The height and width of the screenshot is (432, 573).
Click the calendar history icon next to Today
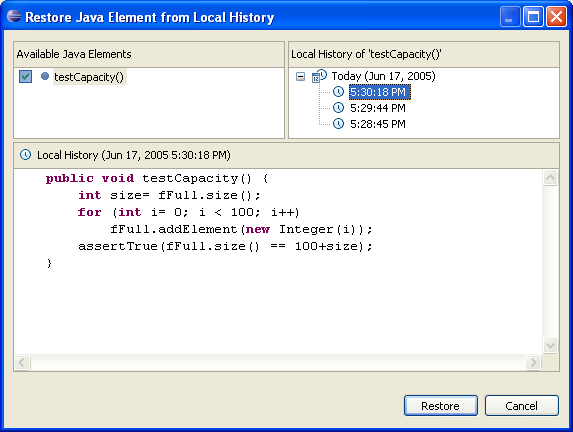[x=319, y=76]
